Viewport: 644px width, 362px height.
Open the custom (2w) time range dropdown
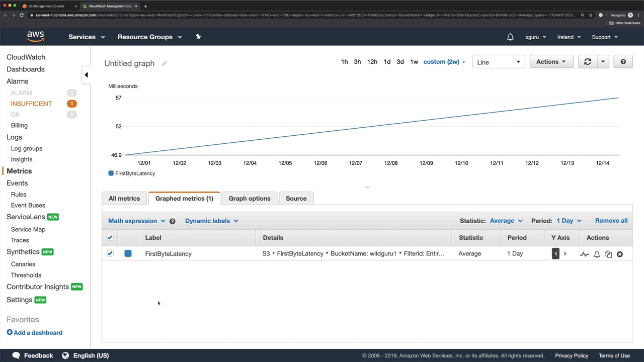click(444, 62)
